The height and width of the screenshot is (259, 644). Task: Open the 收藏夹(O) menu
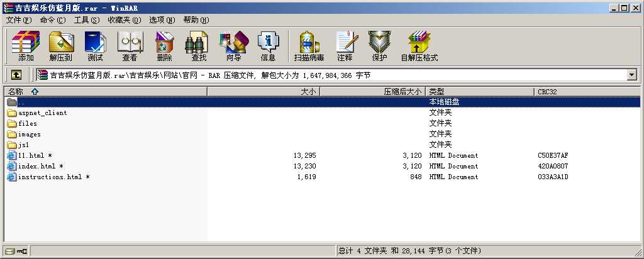[124, 20]
